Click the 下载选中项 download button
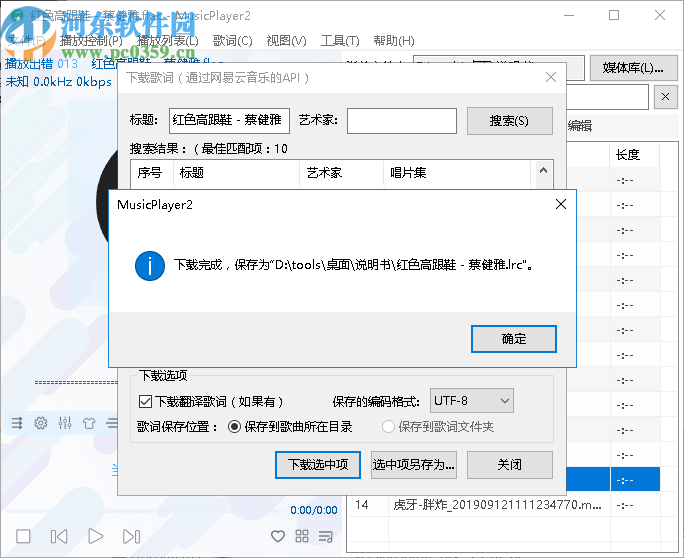 tap(318, 465)
